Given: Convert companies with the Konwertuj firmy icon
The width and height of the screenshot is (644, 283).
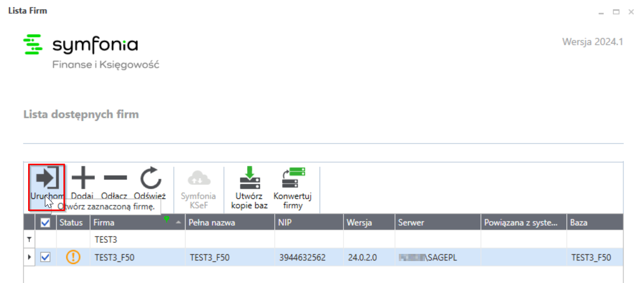Looking at the screenshot, I should 292,189.
